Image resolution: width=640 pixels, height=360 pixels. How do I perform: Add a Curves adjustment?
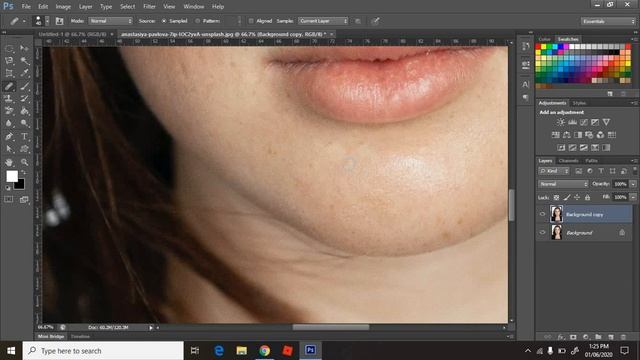tap(584, 122)
